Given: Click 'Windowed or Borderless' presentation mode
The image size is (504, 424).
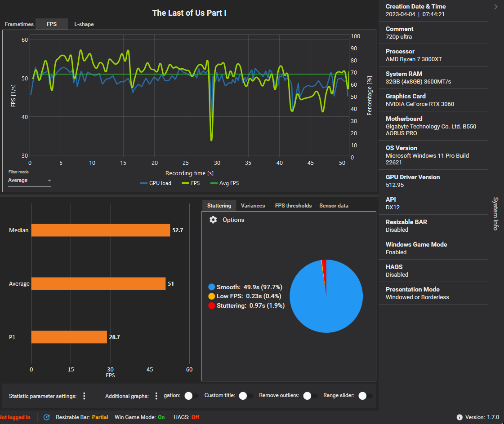Looking at the screenshot, I should click(417, 297).
